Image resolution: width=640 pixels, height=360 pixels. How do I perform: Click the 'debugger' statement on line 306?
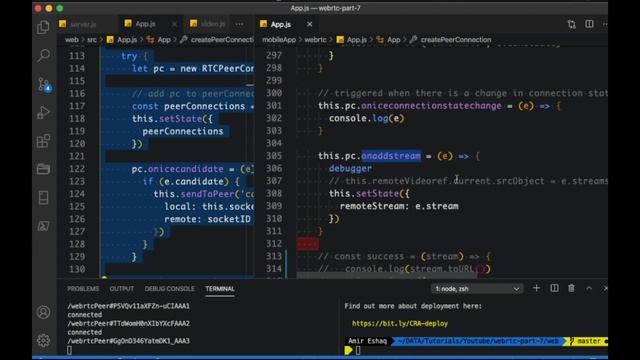pos(350,168)
